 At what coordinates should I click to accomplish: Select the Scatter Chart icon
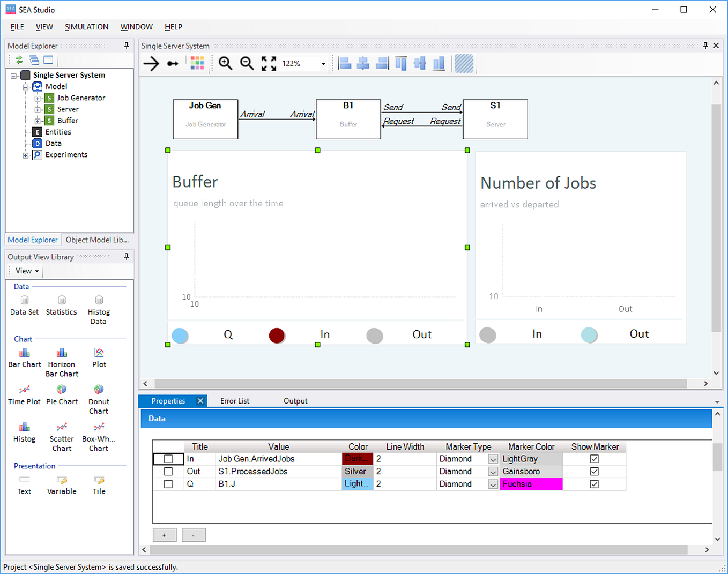(61, 427)
